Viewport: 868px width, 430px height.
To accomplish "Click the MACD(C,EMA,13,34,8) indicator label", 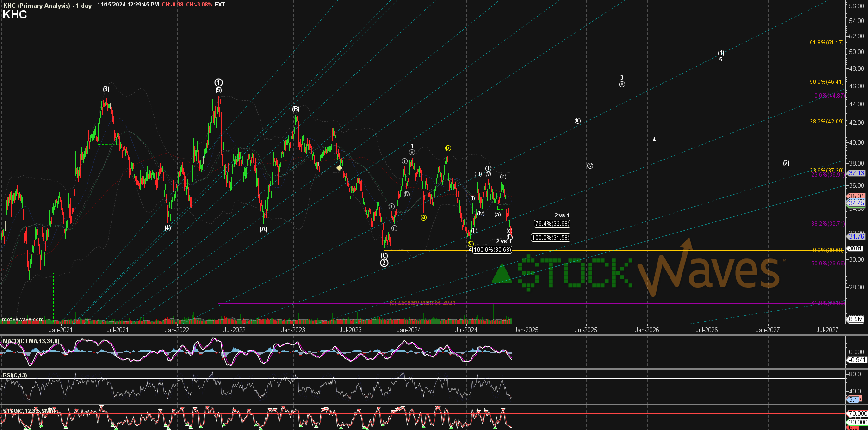I will coord(31,341).
